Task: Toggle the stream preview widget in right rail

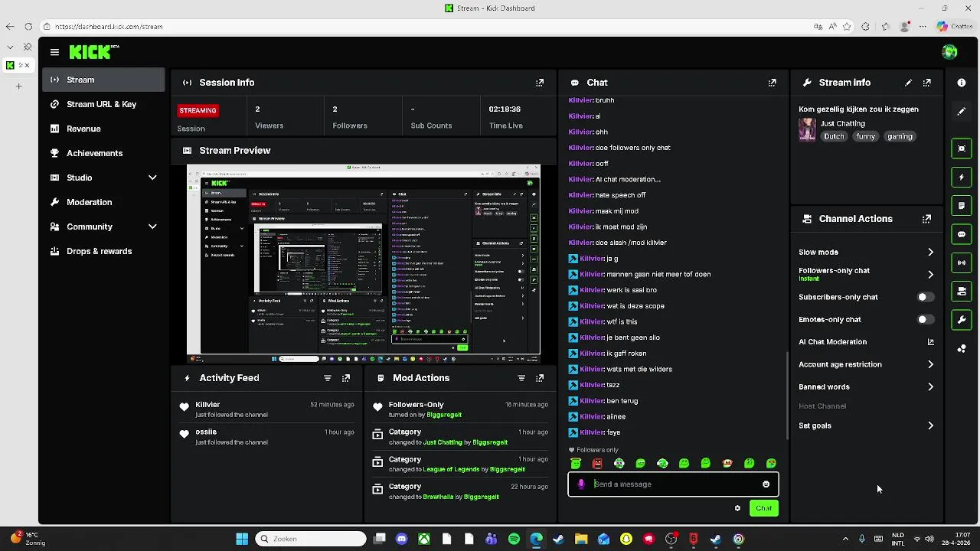Action: coord(962,148)
